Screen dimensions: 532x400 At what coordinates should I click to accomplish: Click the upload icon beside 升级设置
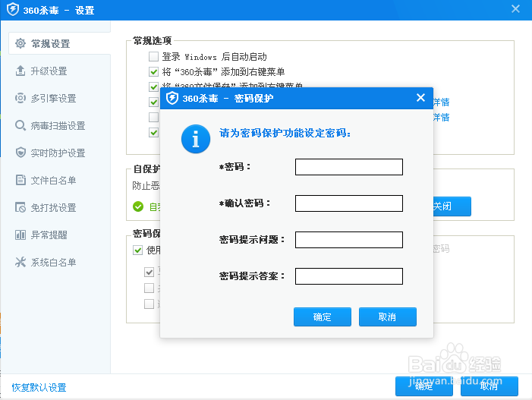(x=20, y=71)
